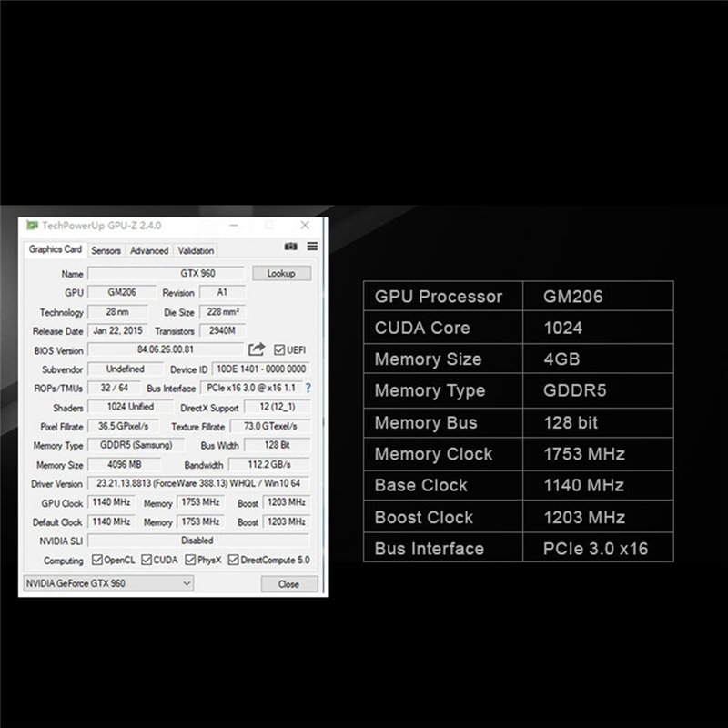The height and width of the screenshot is (728, 728).
Task: Click the BIOS Version field 84.06.26.00.81
Action: pos(166,349)
